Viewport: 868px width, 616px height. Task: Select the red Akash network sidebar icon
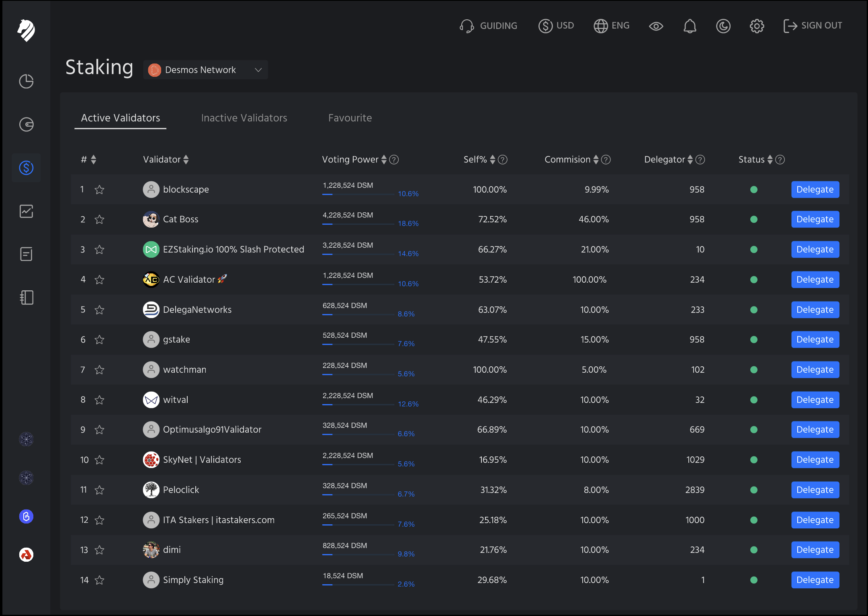(26, 555)
